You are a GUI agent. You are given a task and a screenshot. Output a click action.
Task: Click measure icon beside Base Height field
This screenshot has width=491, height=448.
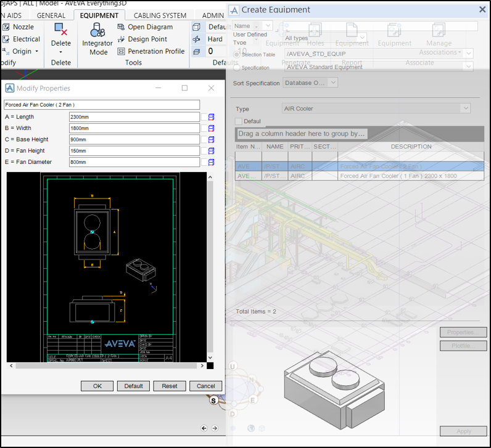click(x=212, y=139)
